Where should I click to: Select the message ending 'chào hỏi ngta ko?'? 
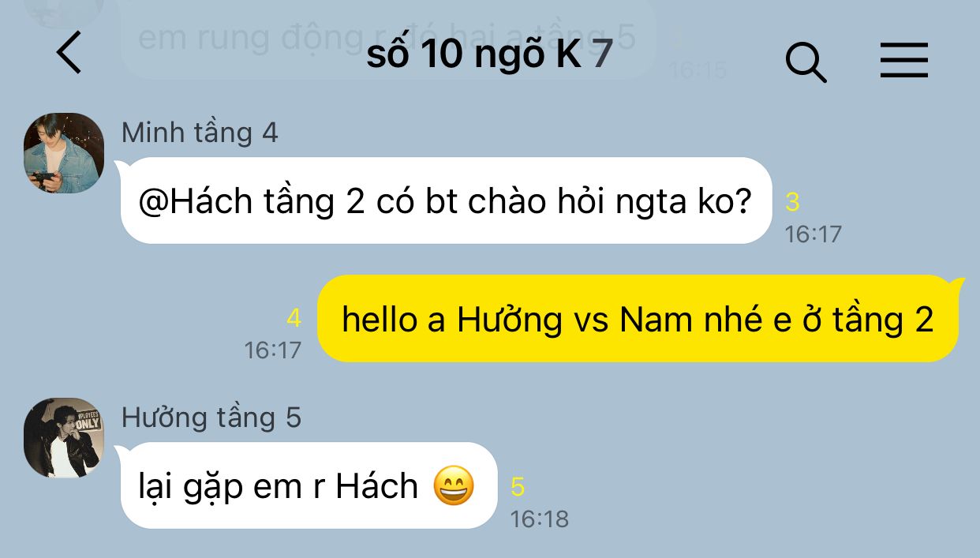tap(446, 200)
